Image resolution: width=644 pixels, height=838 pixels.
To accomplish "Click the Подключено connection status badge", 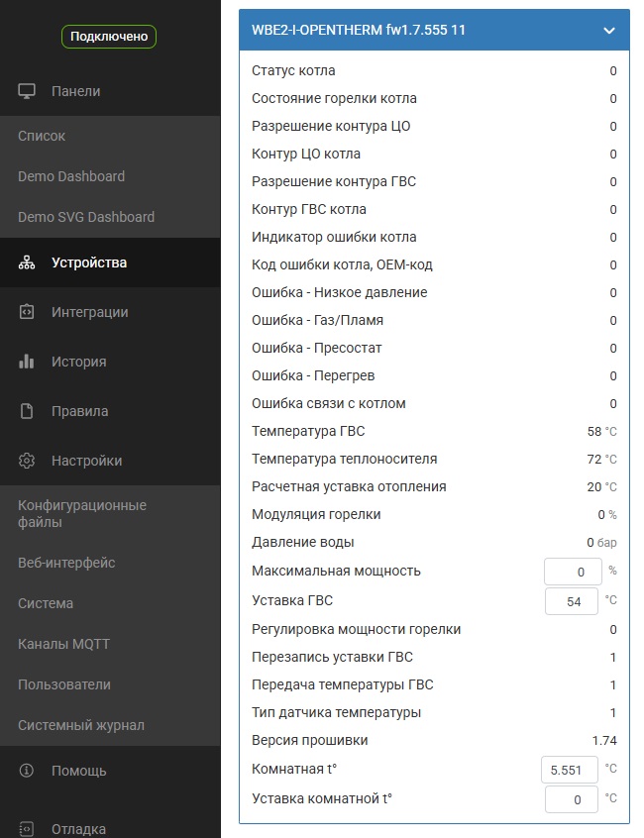I will point(109,37).
